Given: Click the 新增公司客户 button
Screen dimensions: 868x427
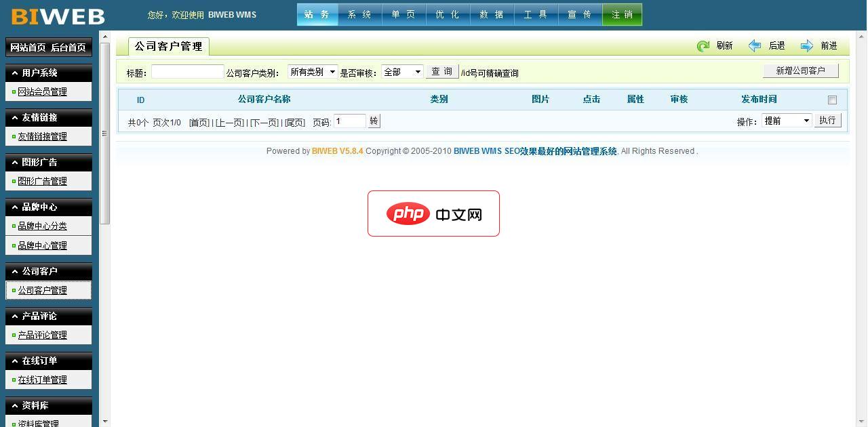Looking at the screenshot, I should tap(800, 70).
